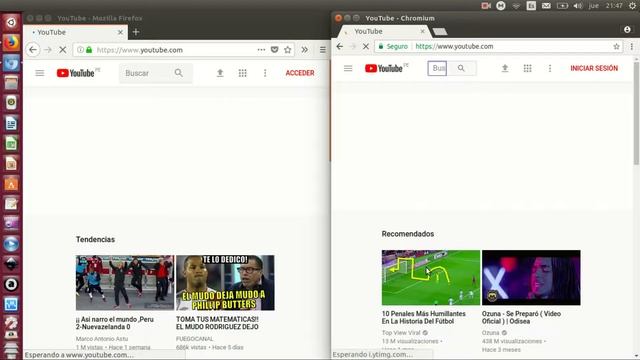Click the clock showing 21:47
The width and height of the screenshot is (640, 360).
click(614, 6)
